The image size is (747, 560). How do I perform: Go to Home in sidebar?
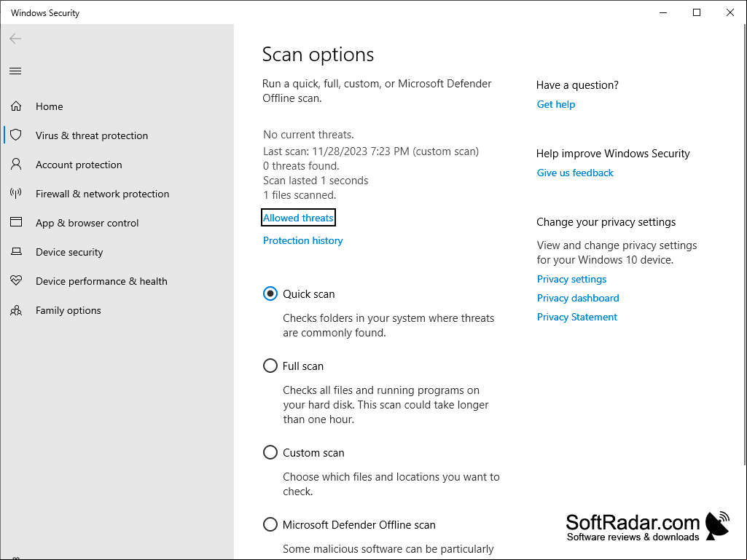(x=49, y=106)
